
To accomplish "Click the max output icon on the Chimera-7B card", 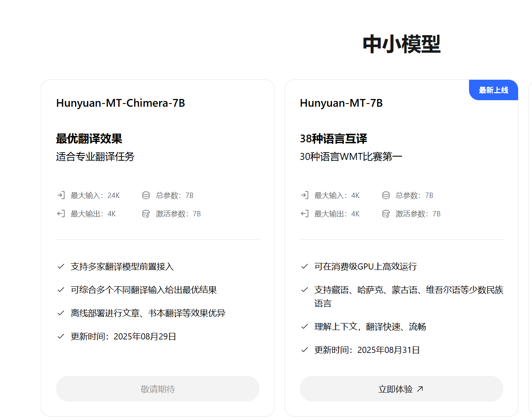I will [x=61, y=213].
